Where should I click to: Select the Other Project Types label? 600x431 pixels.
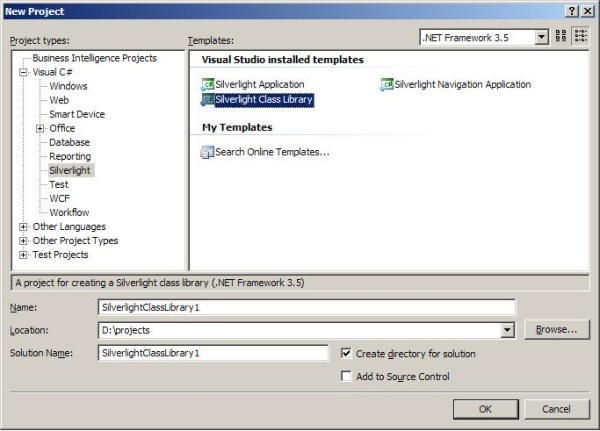75,241
